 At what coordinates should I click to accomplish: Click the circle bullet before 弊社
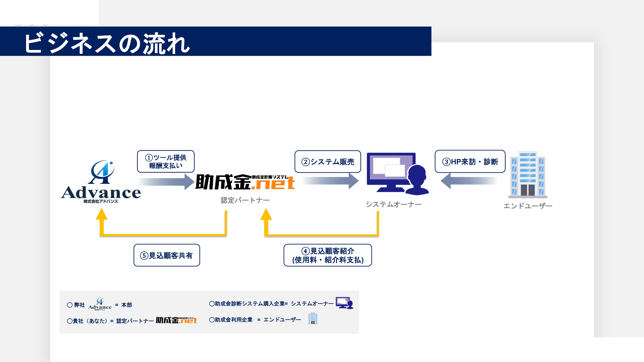70,305
